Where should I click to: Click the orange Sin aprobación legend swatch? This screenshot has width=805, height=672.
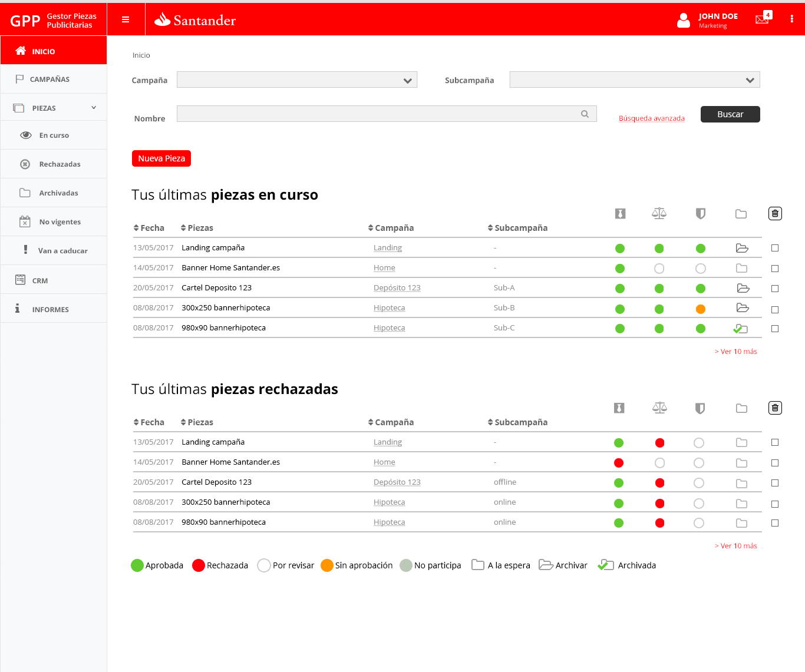(x=327, y=565)
